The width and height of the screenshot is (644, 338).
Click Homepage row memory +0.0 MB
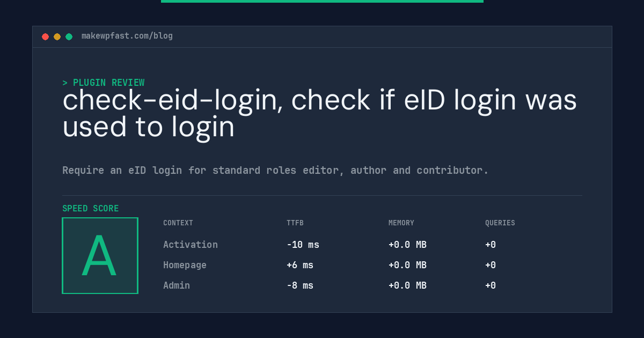click(407, 265)
